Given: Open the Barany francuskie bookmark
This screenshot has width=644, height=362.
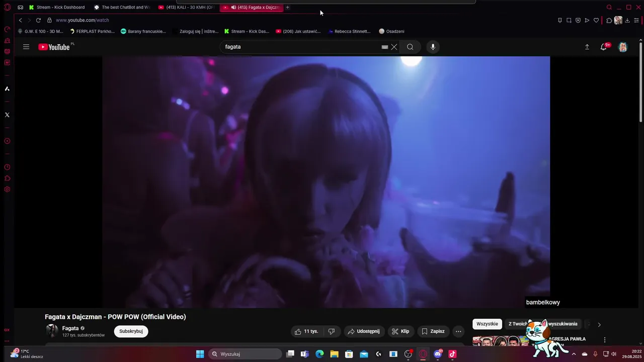Looking at the screenshot, I should click(x=143, y=31).
